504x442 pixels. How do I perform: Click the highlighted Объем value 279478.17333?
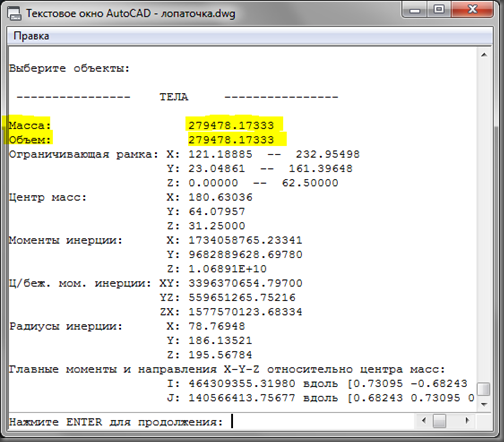tap(231, 140)
